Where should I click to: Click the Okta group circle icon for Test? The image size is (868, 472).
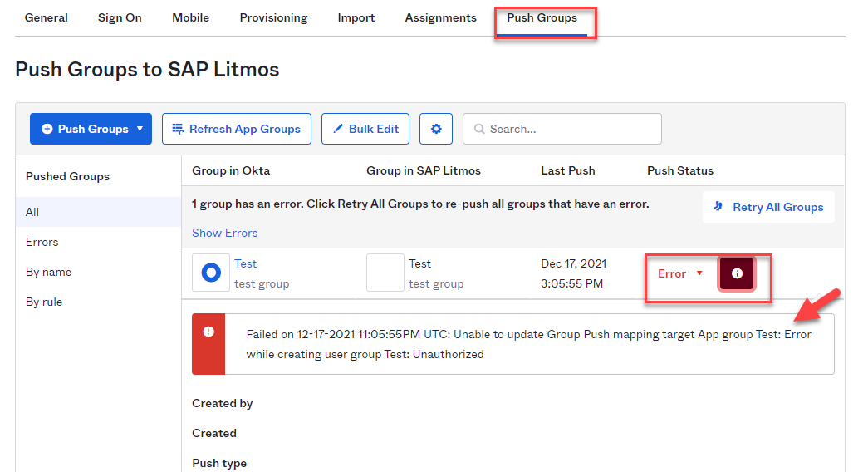pos(211,273)
